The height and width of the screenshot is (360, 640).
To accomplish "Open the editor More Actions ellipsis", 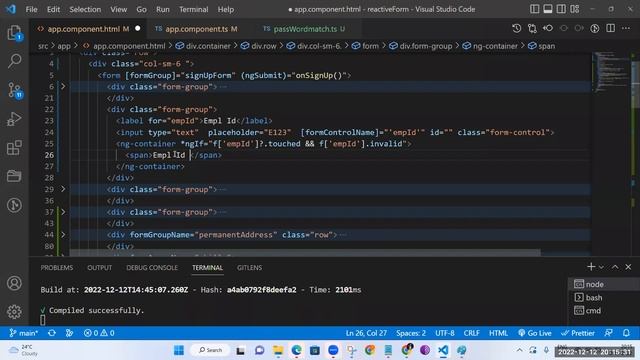I will point(626,28).
